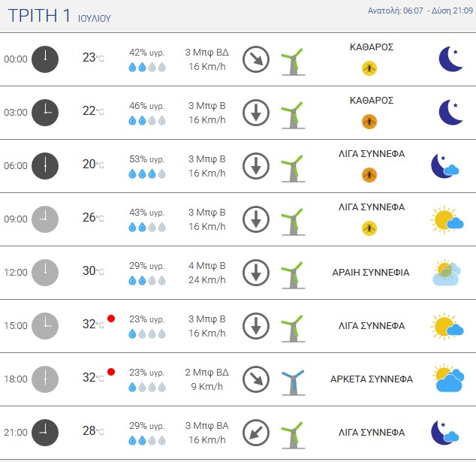Click the crescent moon icon at 00:00
Image resolution: width=476 pixels, height=462 pixels.
(450, 59)
